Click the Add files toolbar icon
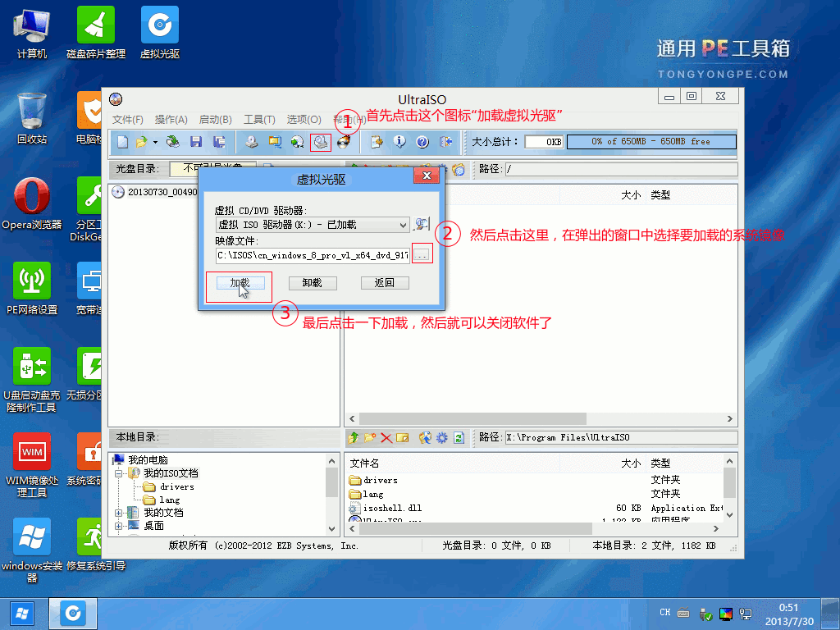 click(x=377, y=142)
